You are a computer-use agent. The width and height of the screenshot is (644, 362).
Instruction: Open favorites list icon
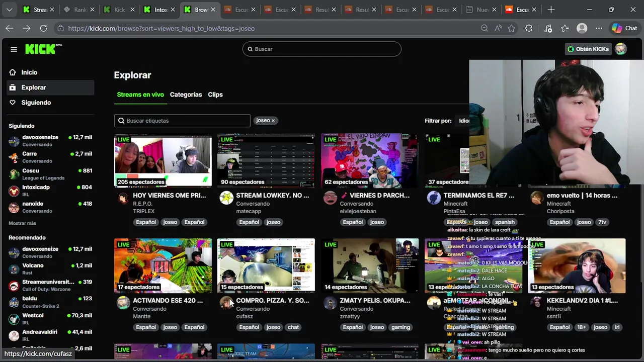click(x=565, y=28)
